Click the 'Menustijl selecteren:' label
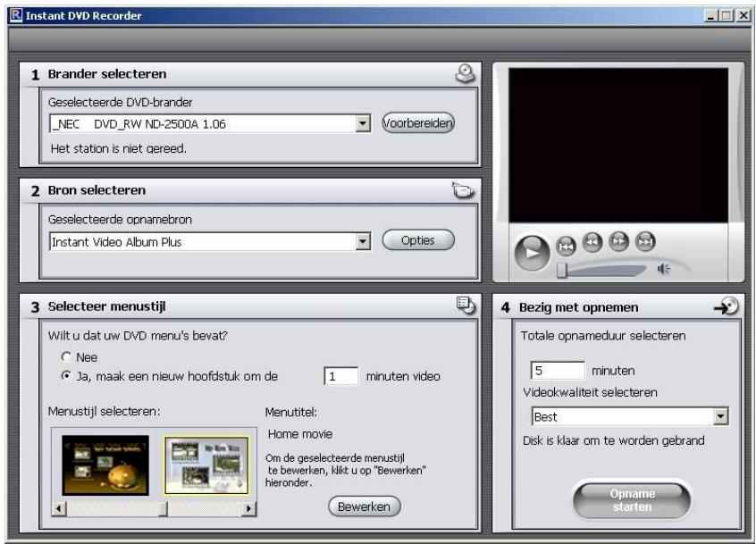The height and width of the screenshot is (544, 756). [x=105, y=411]
